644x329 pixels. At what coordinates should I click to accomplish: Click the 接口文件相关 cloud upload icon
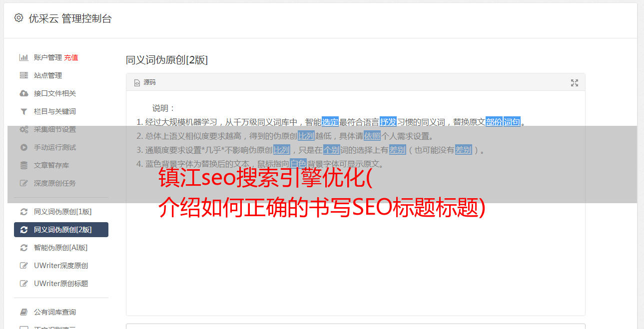coord(23,93)
